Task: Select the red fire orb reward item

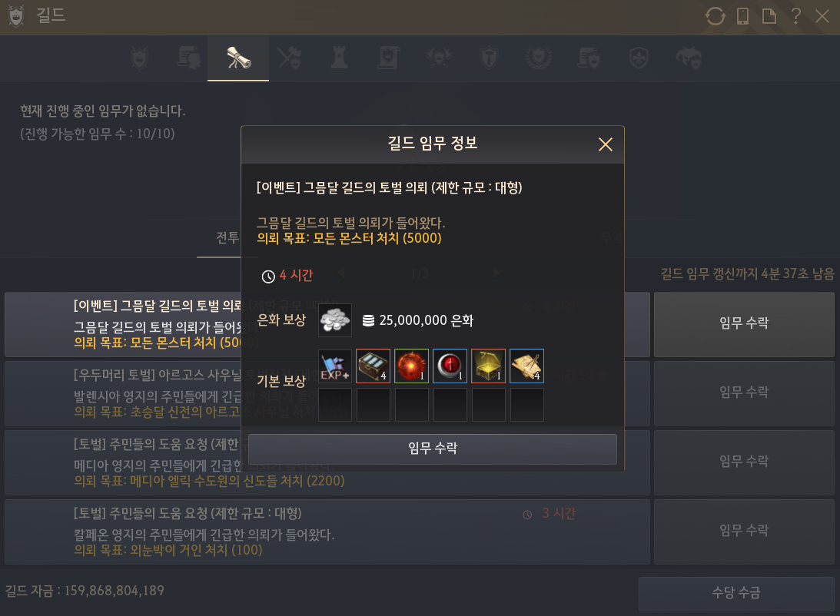Action: [411, 366]
